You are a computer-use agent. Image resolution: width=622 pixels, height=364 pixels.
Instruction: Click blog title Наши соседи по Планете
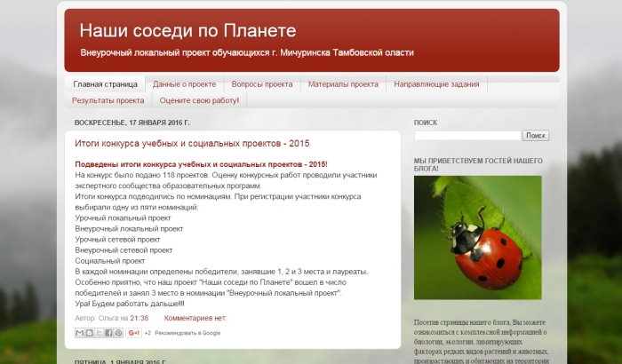(187, 31)
